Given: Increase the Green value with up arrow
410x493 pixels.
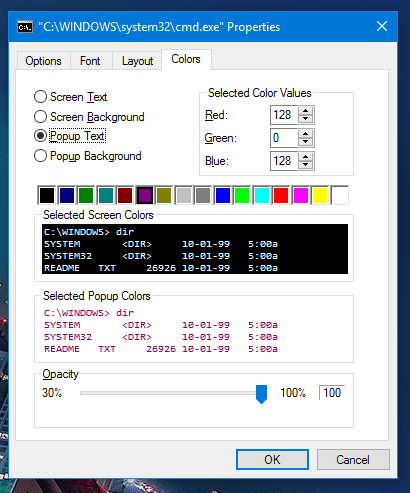Looking at the screenshot, I should (x=305, y=134).
